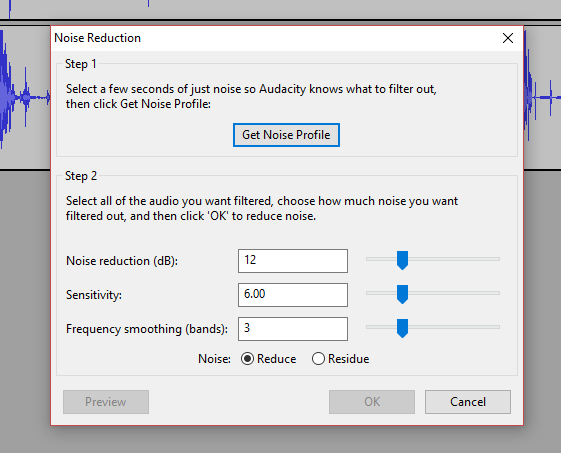Click the Preview button
The image size is (561, 453).
(106, 402)
